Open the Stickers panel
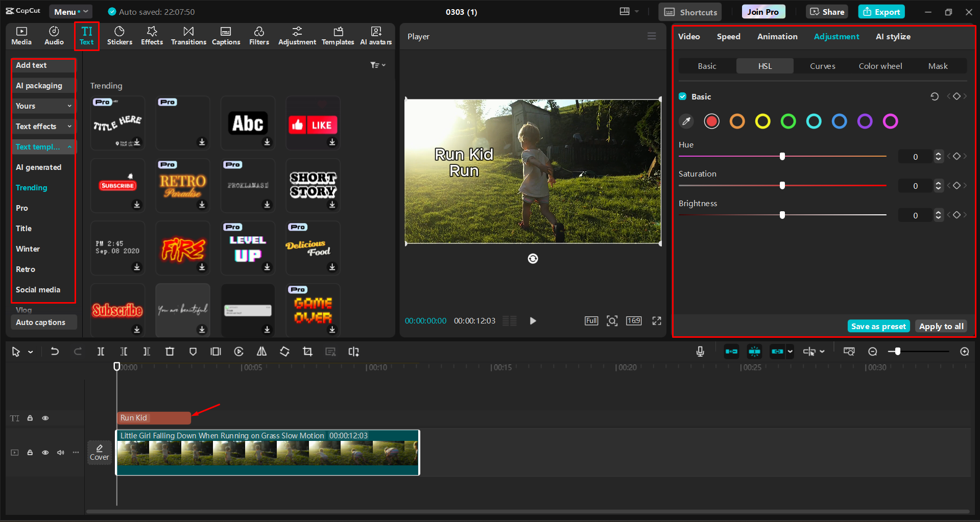 click(x=119, y=36)
